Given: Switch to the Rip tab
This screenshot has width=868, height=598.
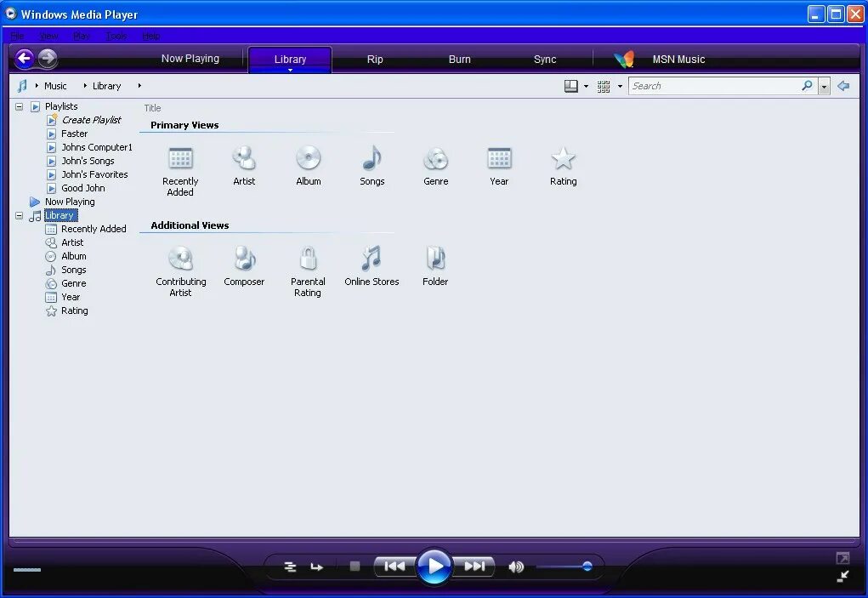Looking at the screenshot, I should pyautogui.click(x=375, y=60).
